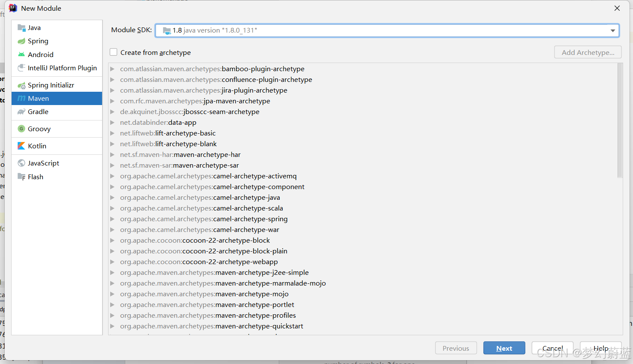Select maven-archetype-sar archetype row
This screenshot has width=633, height=364.
(x=363, y=165)
